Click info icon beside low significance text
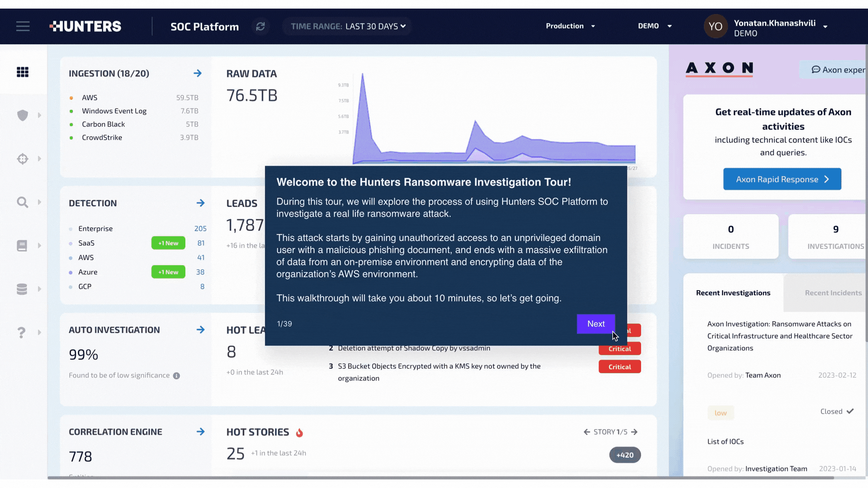 [176, 376]
